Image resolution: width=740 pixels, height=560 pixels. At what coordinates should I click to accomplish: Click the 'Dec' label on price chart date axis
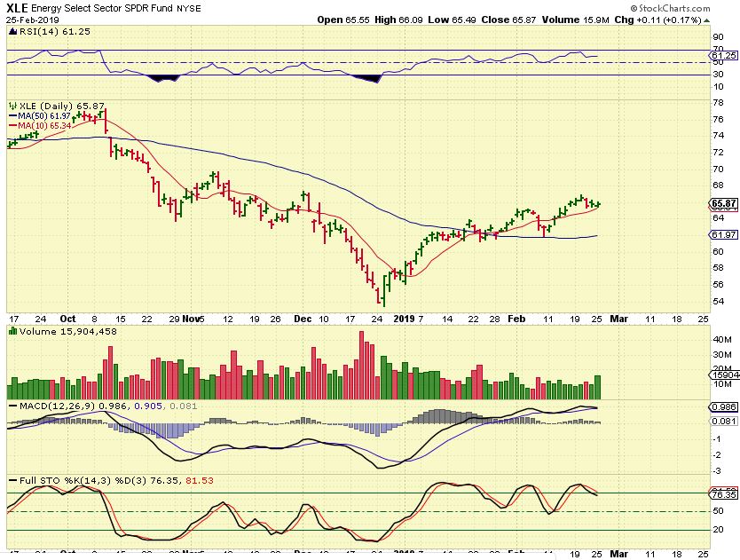(x=303, y=319)
